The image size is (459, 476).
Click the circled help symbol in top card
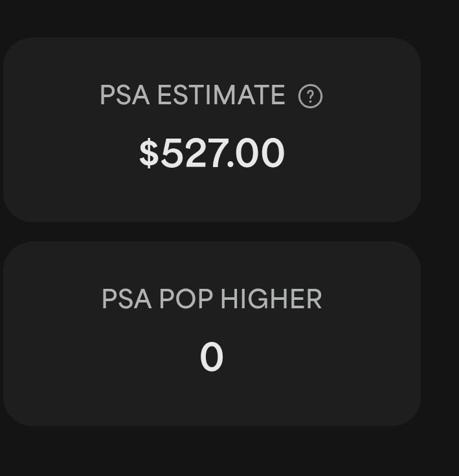(310, 96)
